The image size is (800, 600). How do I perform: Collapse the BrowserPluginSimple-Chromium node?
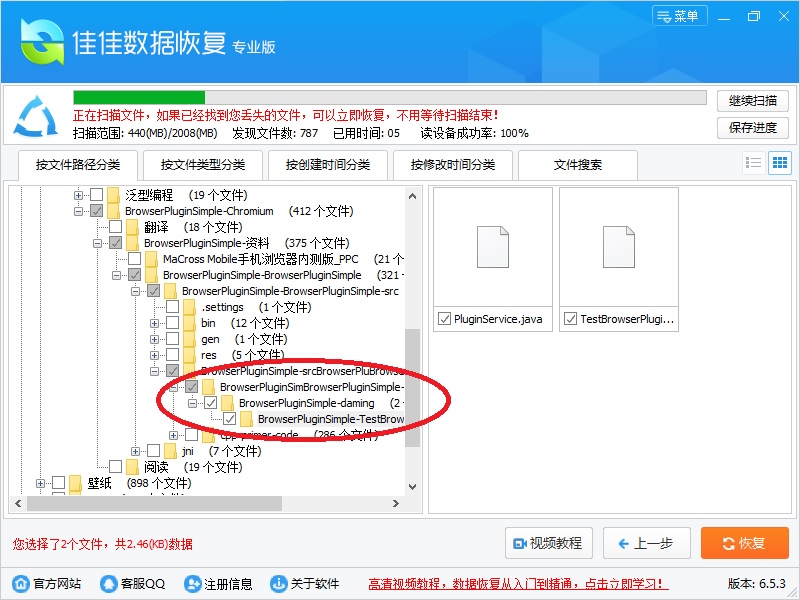(78, 211)
